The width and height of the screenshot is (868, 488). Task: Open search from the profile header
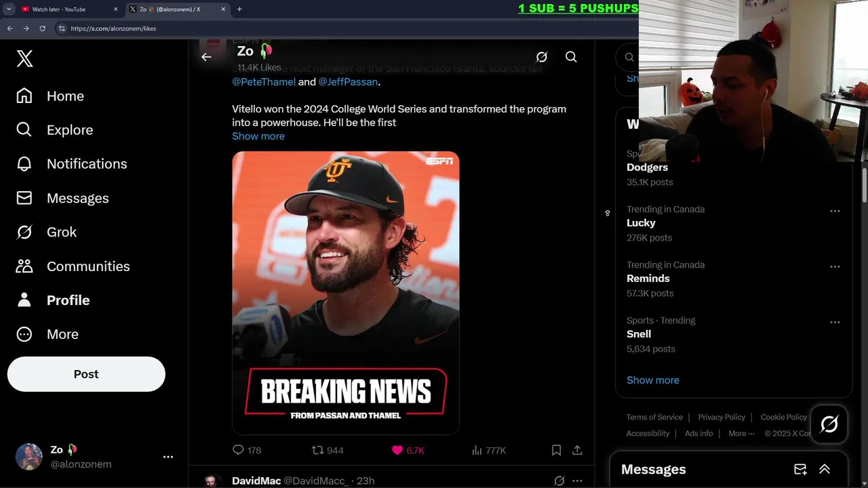tap(571, 57)
